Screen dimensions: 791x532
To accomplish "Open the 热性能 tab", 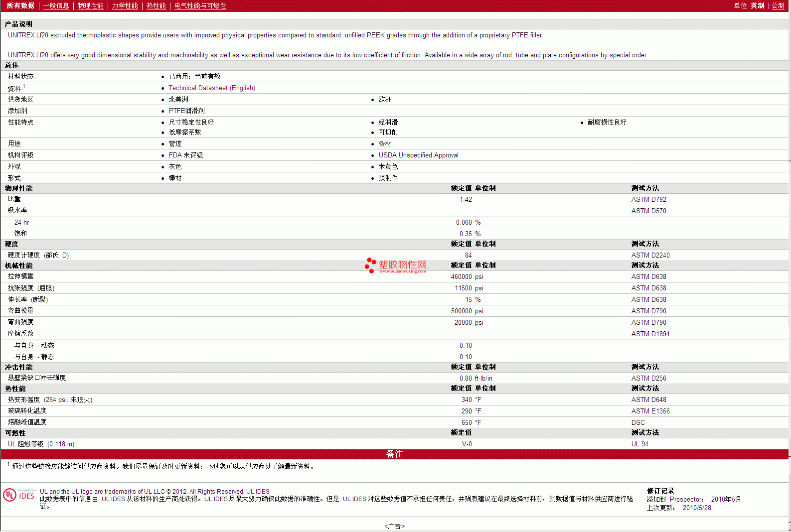I will (x=156, y=5).
